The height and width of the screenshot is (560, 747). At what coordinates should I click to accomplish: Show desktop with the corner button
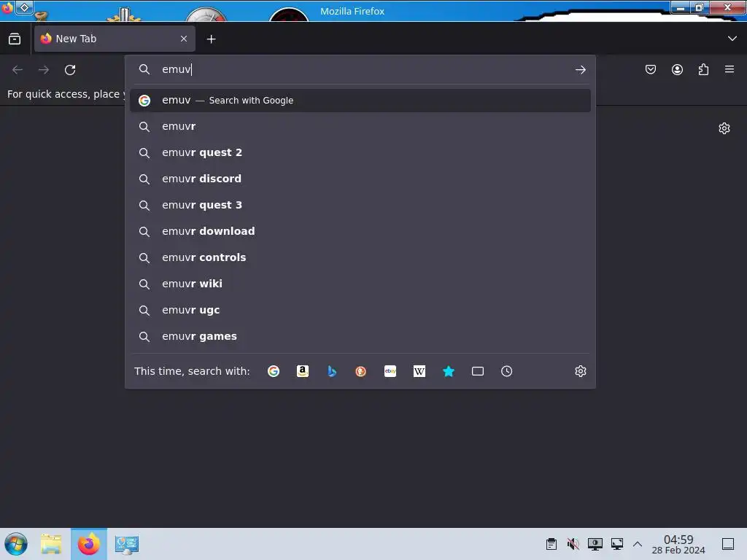[728, 544]
